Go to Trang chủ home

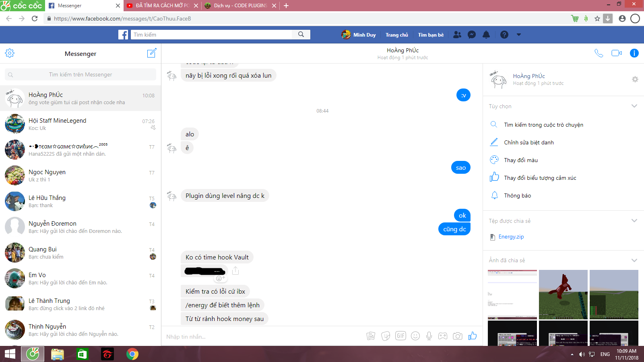click(x=397, y=35)
